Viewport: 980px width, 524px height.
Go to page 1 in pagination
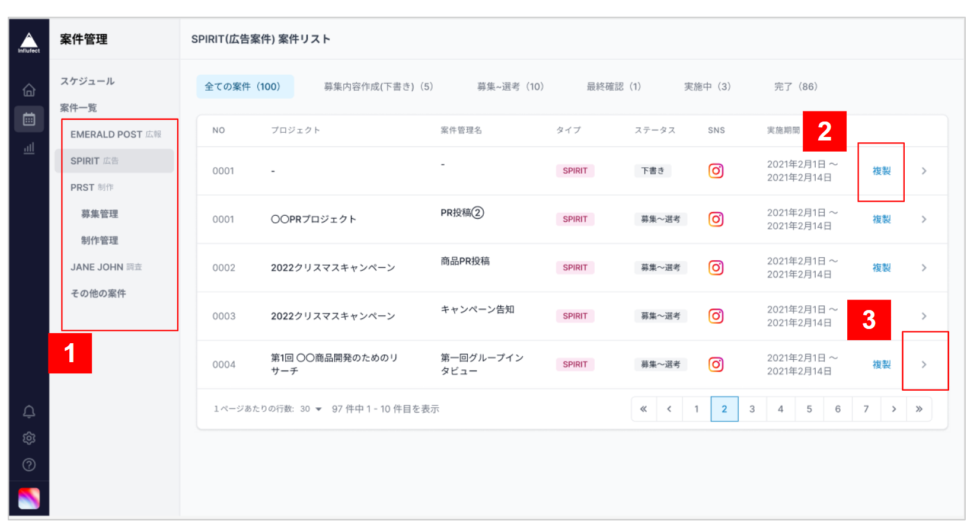697,409
